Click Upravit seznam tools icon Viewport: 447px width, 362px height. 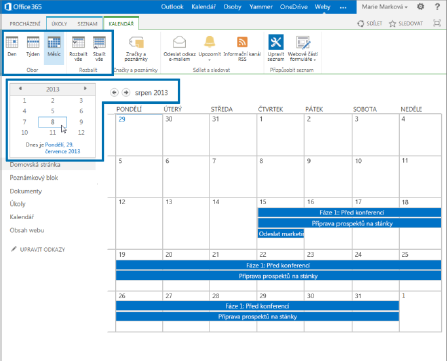point(276,42)
